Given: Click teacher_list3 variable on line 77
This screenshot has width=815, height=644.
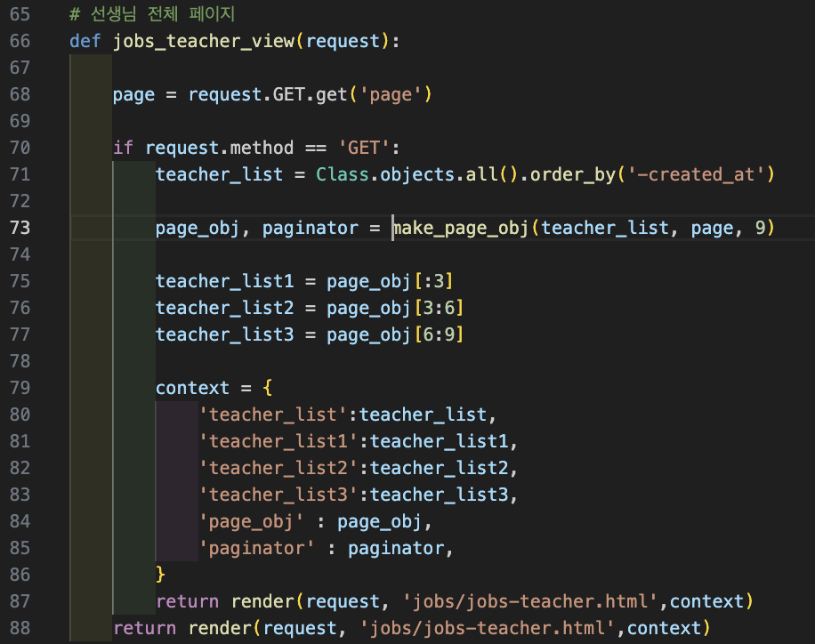Looking at the screenshot, I should click(224, 334).
